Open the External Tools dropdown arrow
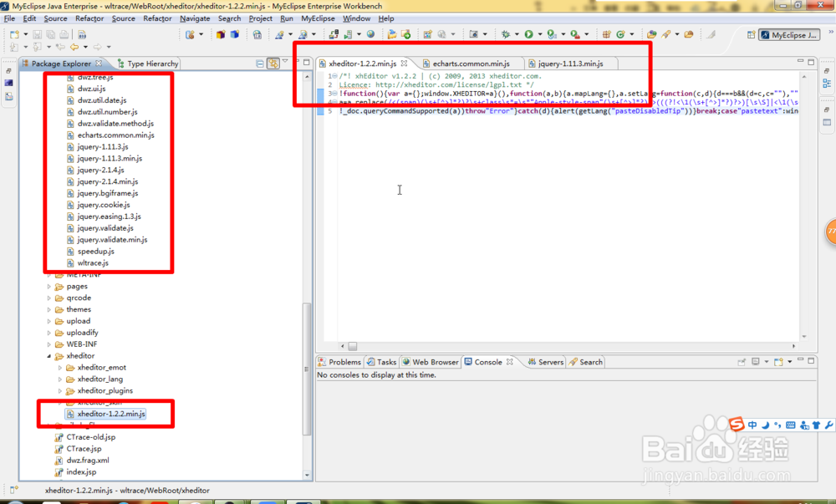Screen dimensions: 836x504 [x=587, y=34]
